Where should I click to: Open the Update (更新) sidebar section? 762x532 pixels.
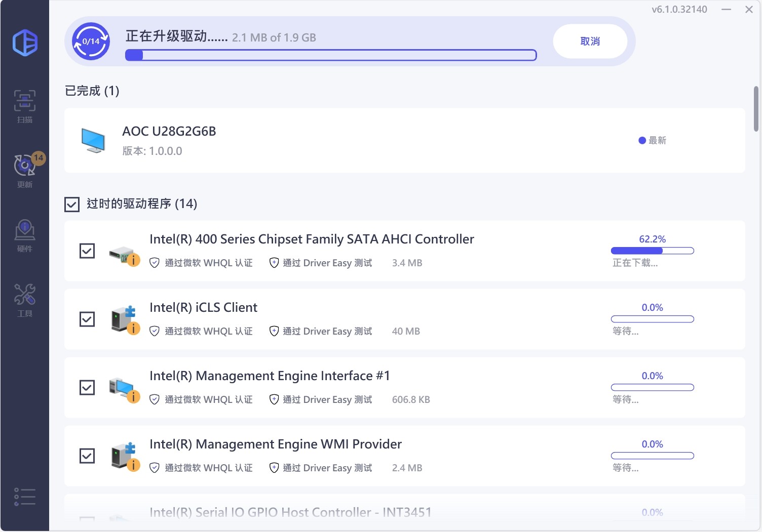(25, 171)
